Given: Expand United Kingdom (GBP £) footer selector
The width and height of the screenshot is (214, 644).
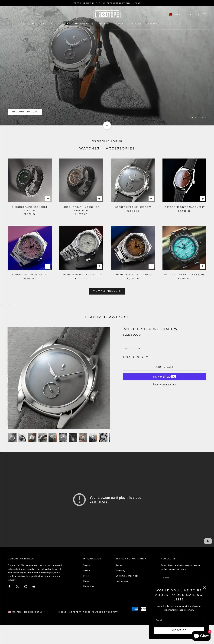Looking at the screenshot, I should point(27,612).
